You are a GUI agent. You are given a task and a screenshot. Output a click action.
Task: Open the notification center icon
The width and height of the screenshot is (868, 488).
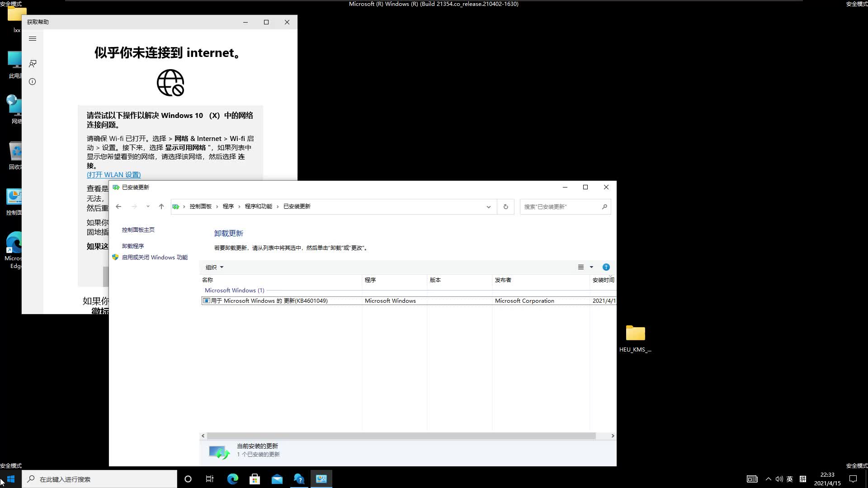tap(853, 479)
